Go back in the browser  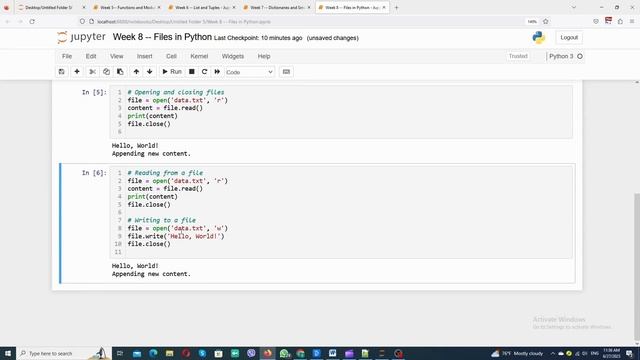[7, 22]
